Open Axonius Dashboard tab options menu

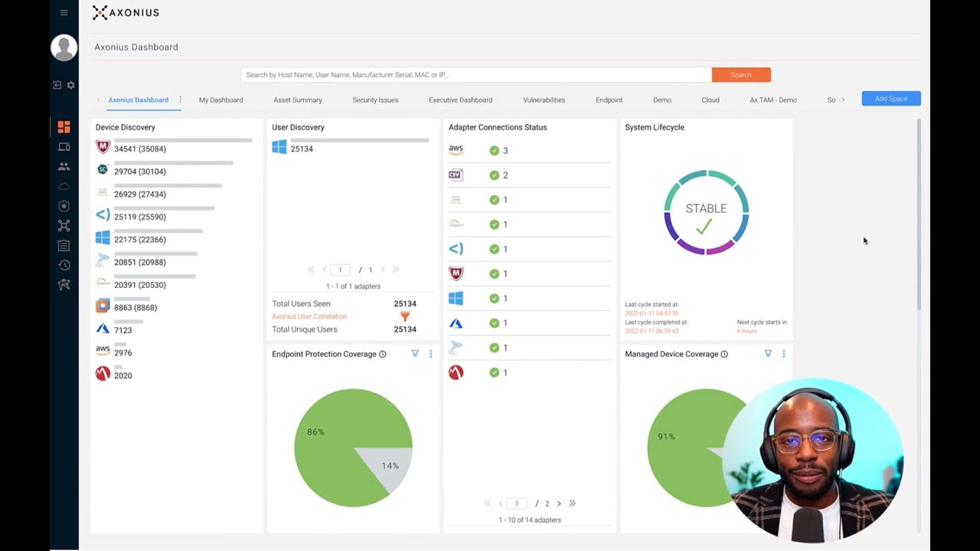[181, 99]
